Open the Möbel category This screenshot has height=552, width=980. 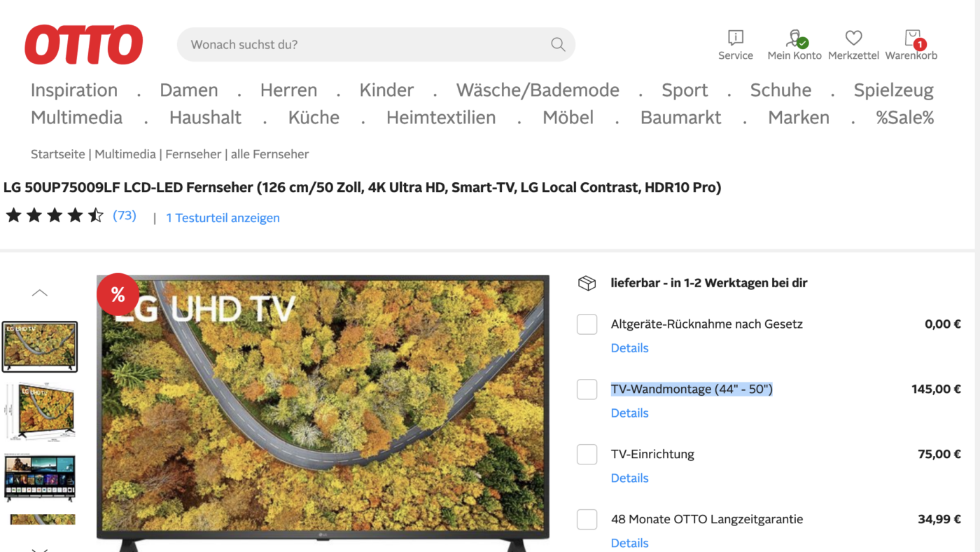568,118
